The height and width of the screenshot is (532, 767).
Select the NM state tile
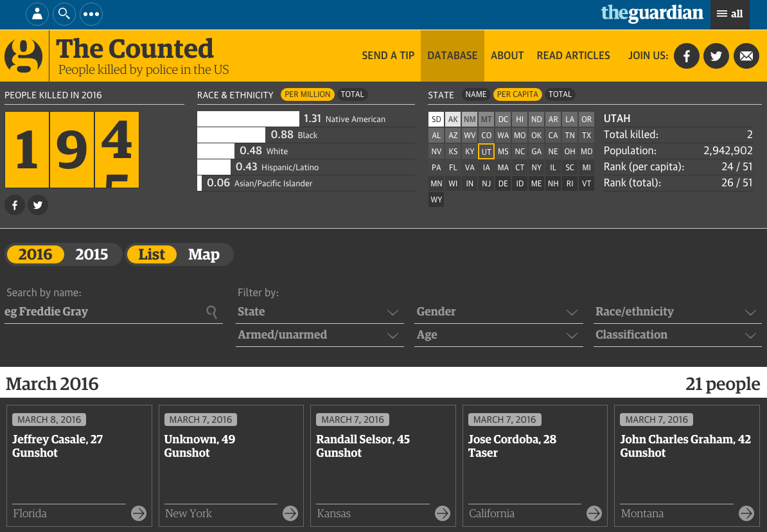point(470,120)
